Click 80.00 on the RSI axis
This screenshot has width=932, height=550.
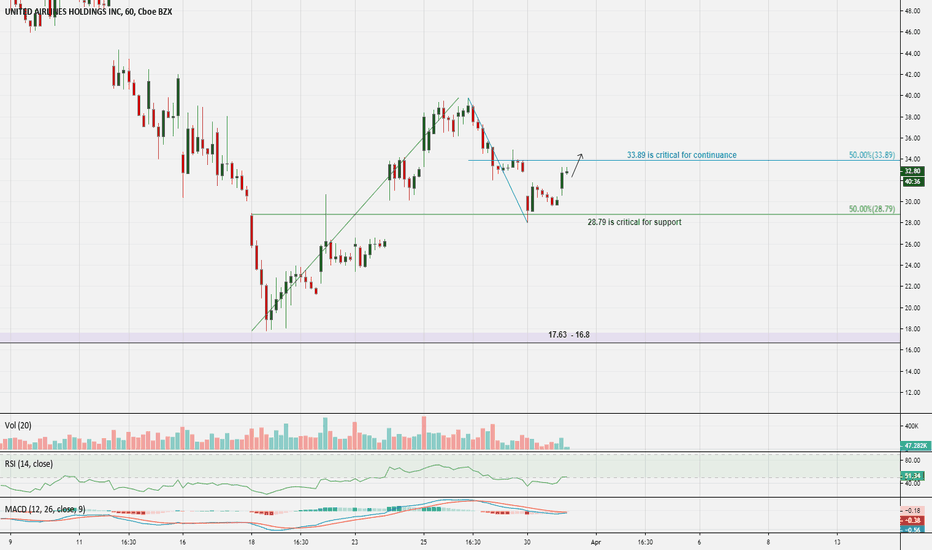click(x=912, y=461)
